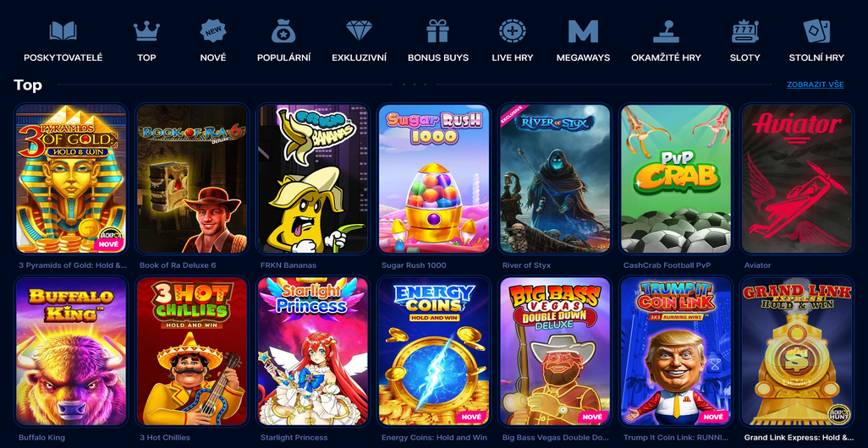Viewport: 868px width, 448px height.
Task: Open the River of Styx exclusive game
Action: click(555, 178)
